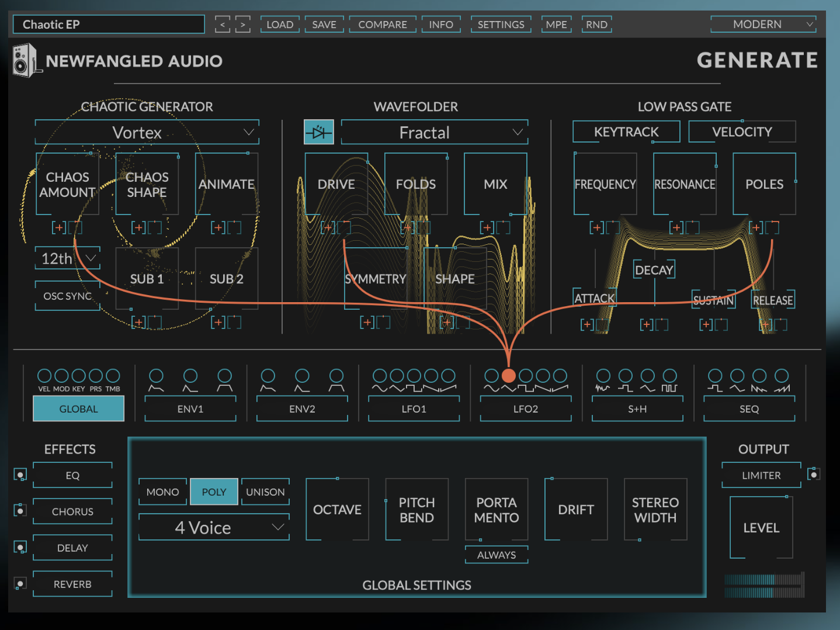Open the Fractal wavefolder type dropdown

pyautogui.click(x=435, y=132)
